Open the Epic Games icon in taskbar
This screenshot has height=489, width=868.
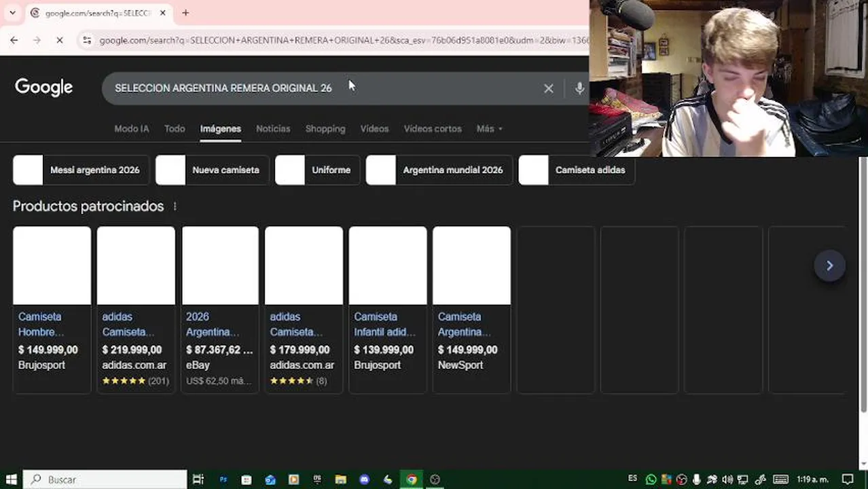point(317,479)
